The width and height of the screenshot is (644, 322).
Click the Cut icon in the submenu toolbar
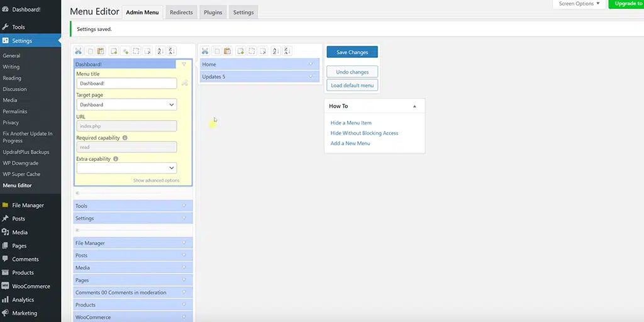click(x=205, y=51)
